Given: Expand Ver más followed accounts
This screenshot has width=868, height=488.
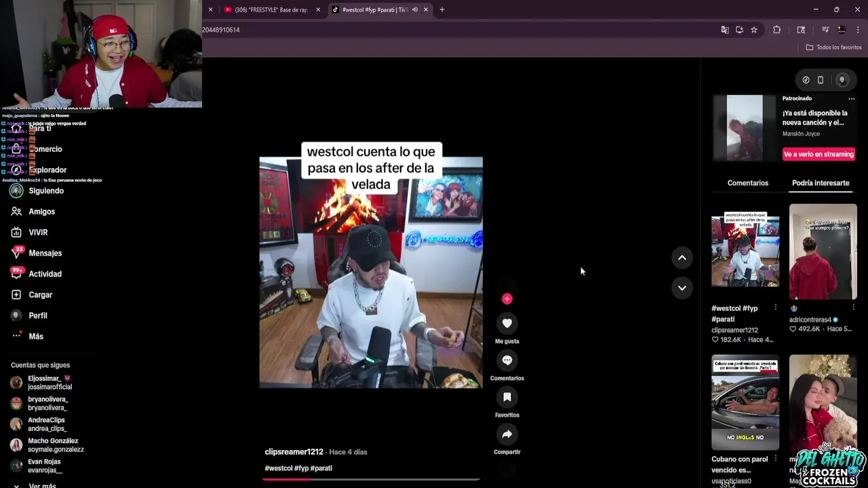Looking at the screenshot, I should [x=42, y=485].
